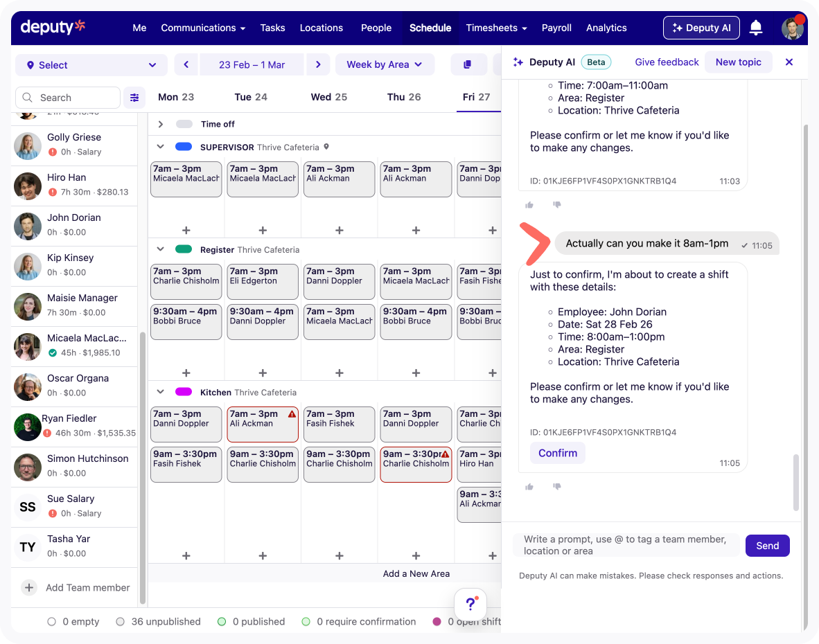This screenshot has width=819, height=644.
Task: Click the Give feedback link
Action: tap(667, 62)
